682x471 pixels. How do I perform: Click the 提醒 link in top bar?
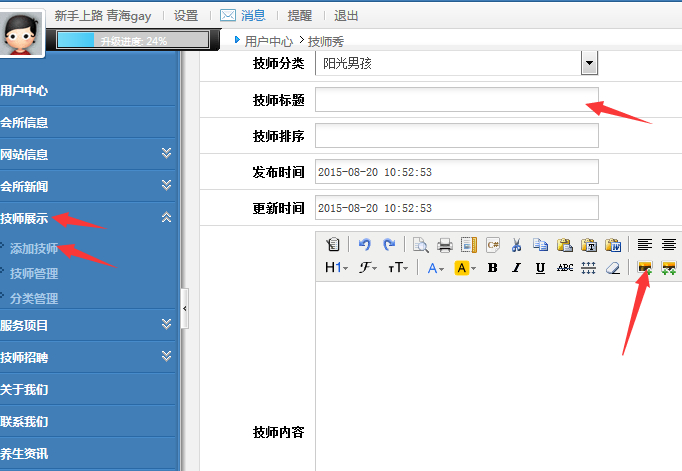click(x=300, y=16)
